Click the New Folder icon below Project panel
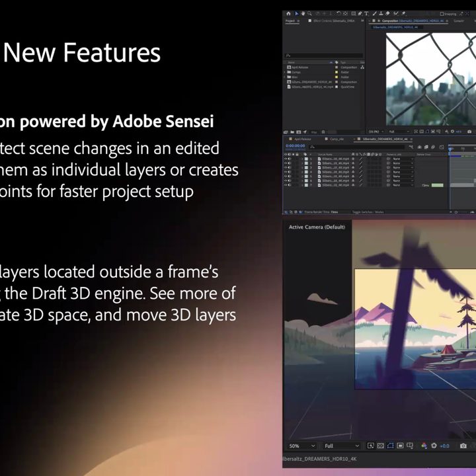This screenshot has height=476, width=476. tap(292, 132)
